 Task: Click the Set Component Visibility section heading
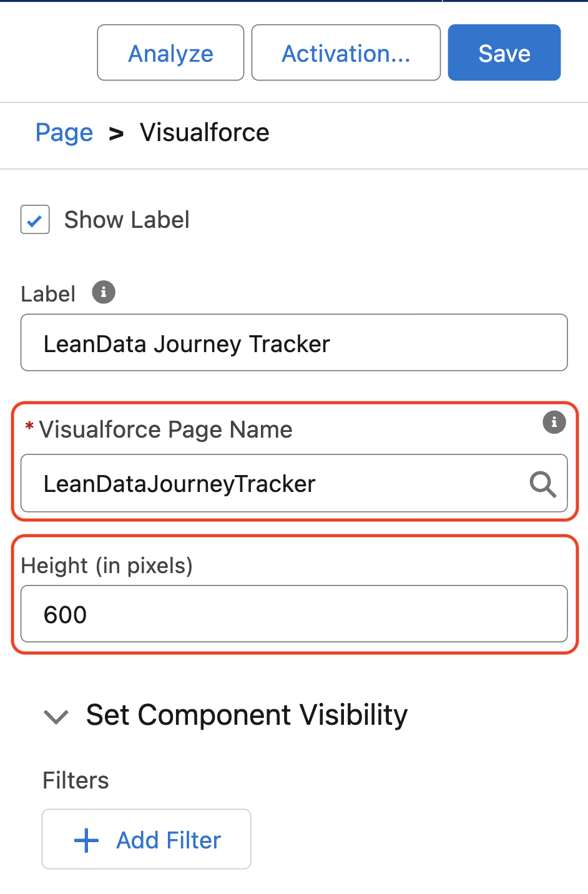click(x=247, y=715)
